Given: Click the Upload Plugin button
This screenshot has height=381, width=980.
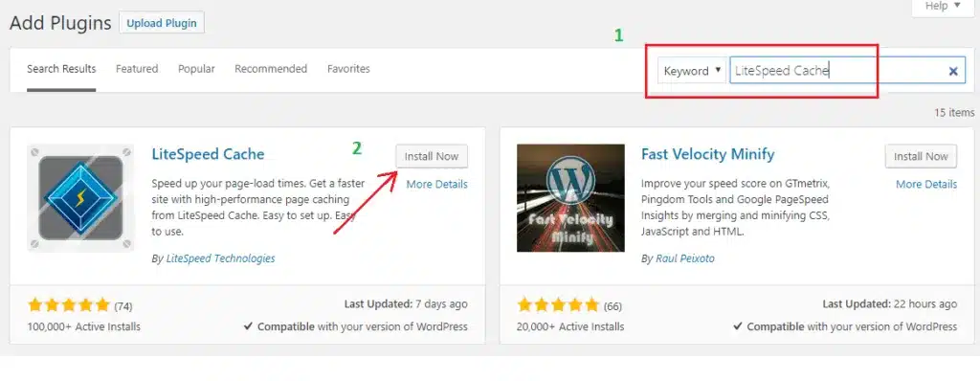Looking at the screenshot, I should pos(161,24).
